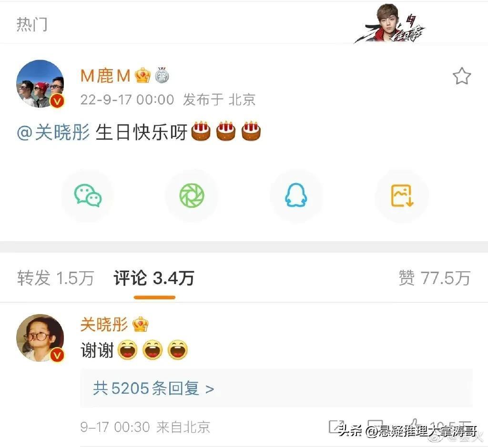
Task: Open the 热门 section header
Action: click(32, 24)
